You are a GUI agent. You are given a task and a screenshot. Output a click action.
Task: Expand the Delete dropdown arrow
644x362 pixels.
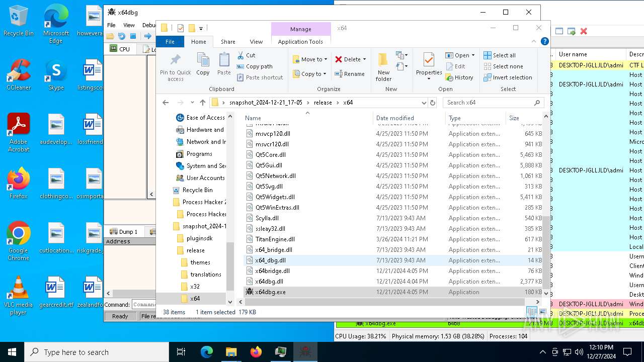tap(364, 59)
